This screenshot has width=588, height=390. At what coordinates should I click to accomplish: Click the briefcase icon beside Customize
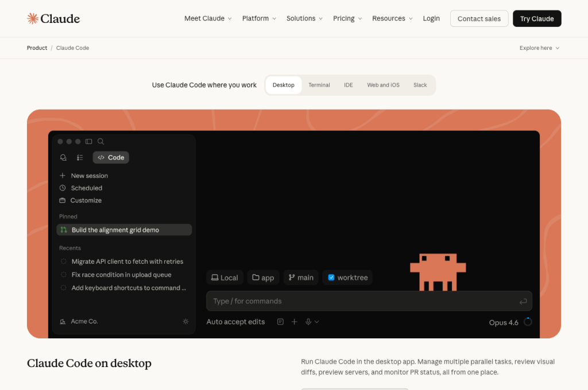click(x=62, y=200)
